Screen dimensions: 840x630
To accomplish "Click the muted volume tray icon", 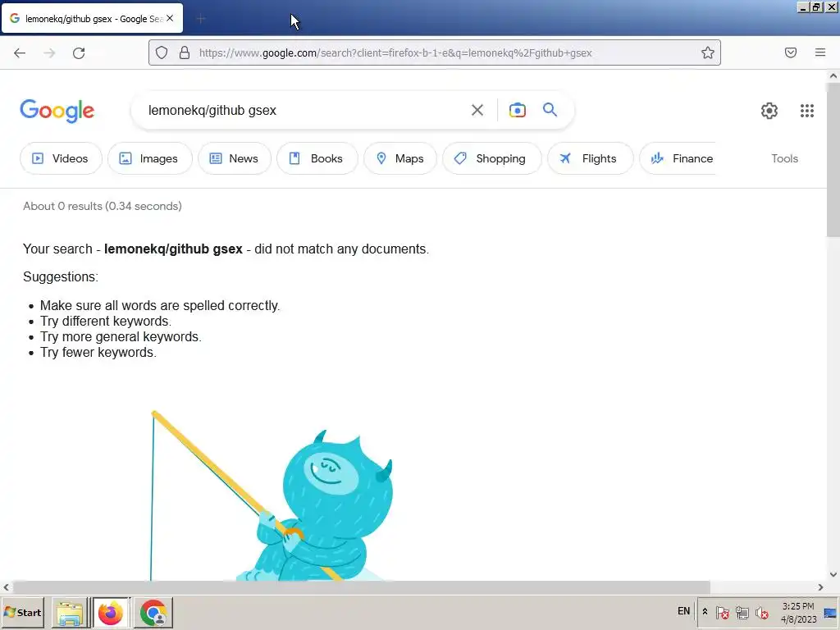I will (761, 612).
